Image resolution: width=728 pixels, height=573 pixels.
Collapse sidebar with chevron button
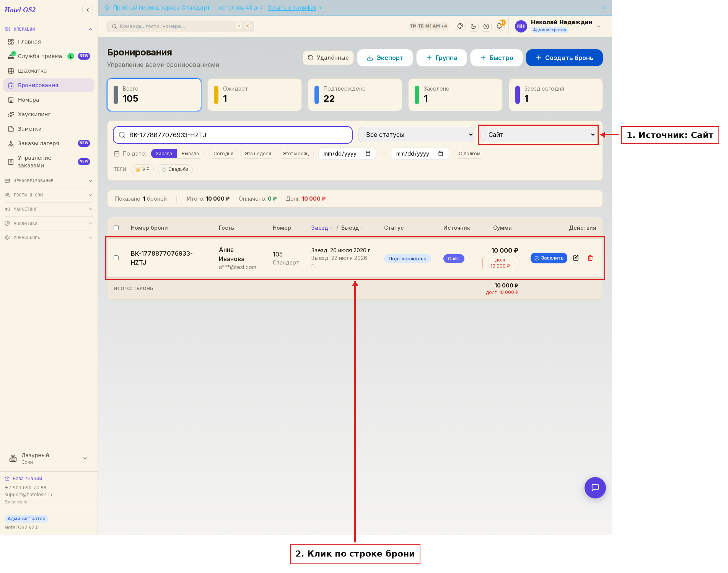click(88, 10)
